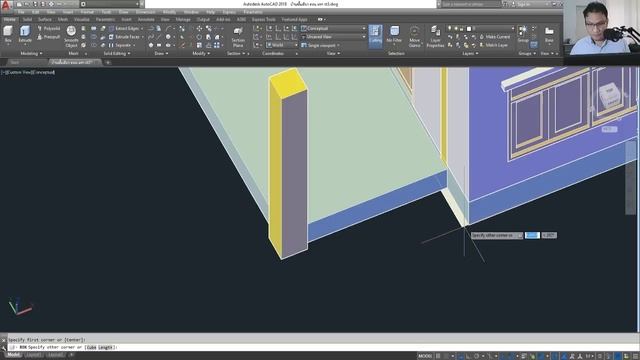Toggle grid display in status bar
640x360 pixels.
tap(438, 356)
